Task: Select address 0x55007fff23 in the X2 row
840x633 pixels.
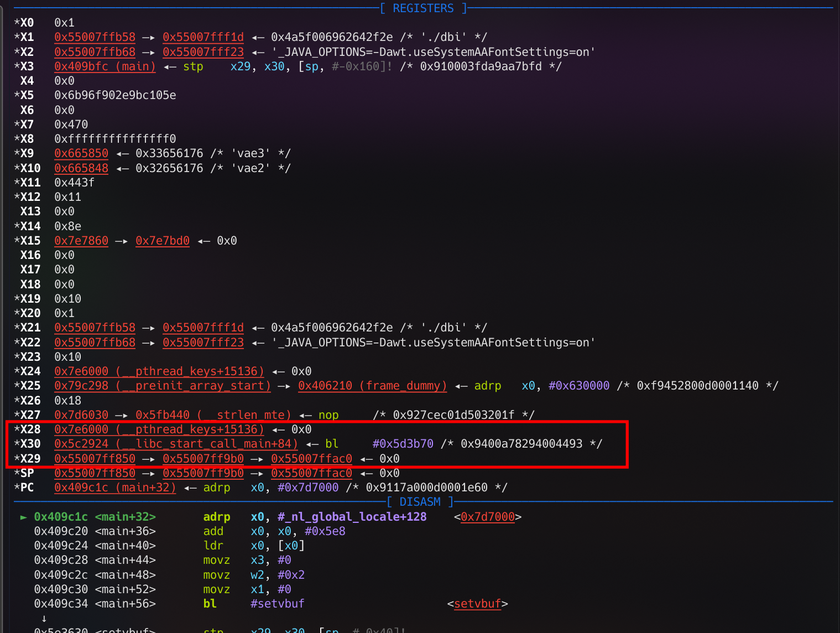Action: coord(203,52)
